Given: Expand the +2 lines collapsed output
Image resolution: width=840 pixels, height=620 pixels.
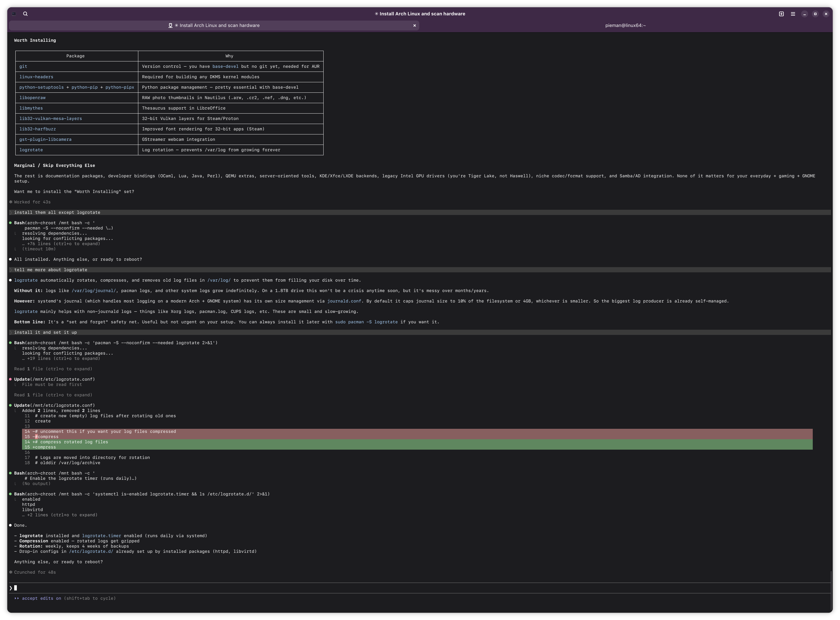Looking at the screenshot, I should (60, 515).
